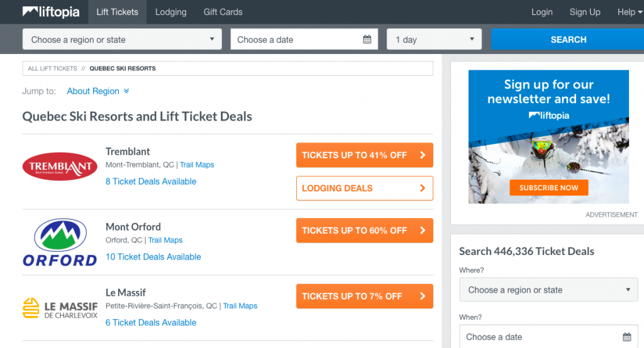Click the Tremblant resort logo
Image resolution: width=644 pixels, height=348 pixels.
60,166
